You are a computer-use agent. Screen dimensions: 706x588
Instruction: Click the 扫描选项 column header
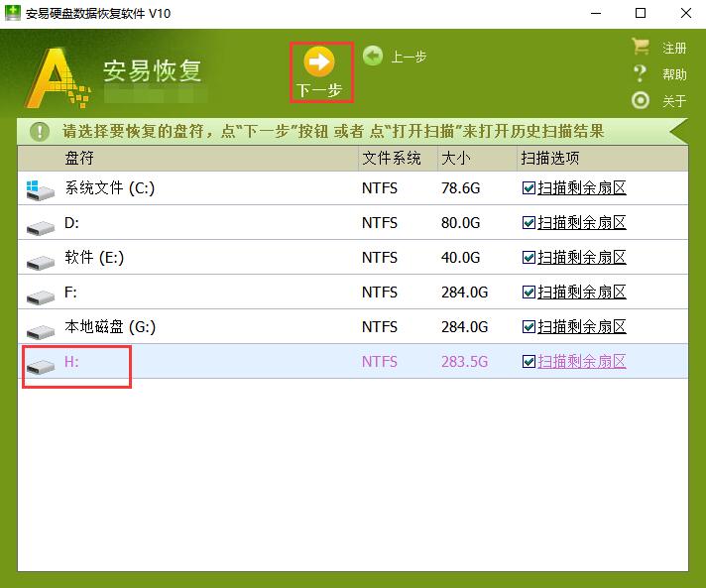[x=549, y=159]
